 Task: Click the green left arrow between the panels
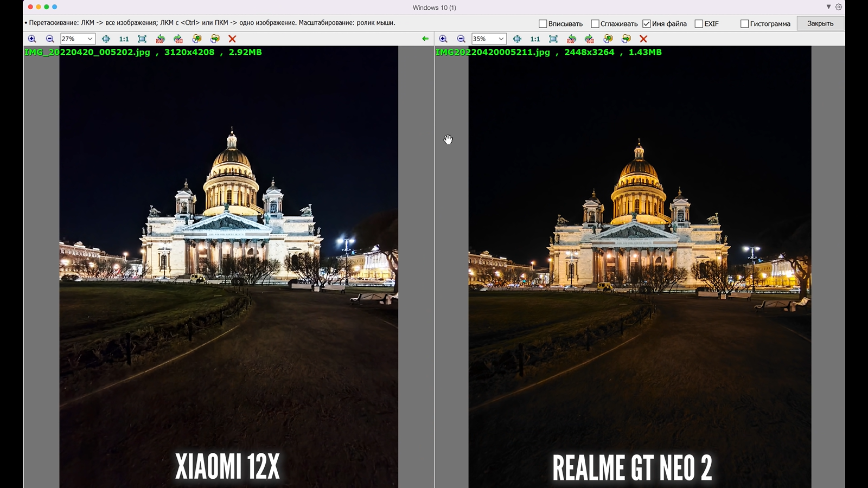click(425, 39)
